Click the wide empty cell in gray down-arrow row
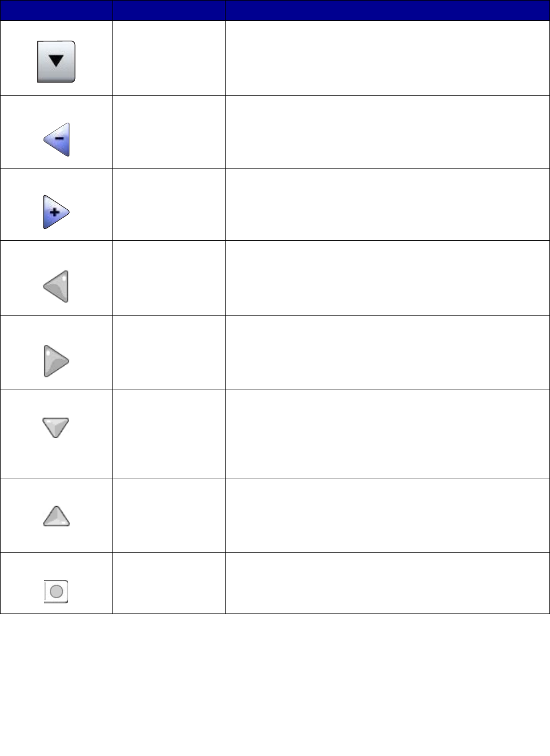The width and height of the screenshot is (550, 756). [x=387, y=434]
